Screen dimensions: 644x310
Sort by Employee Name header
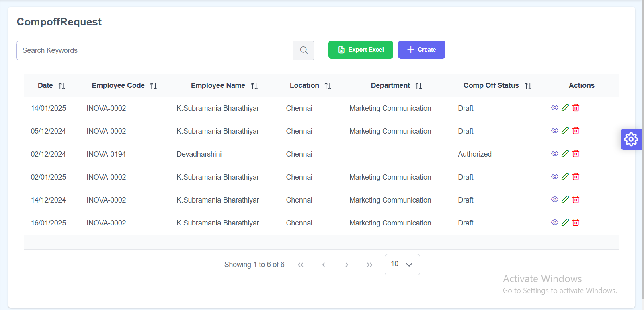point(254,86)
